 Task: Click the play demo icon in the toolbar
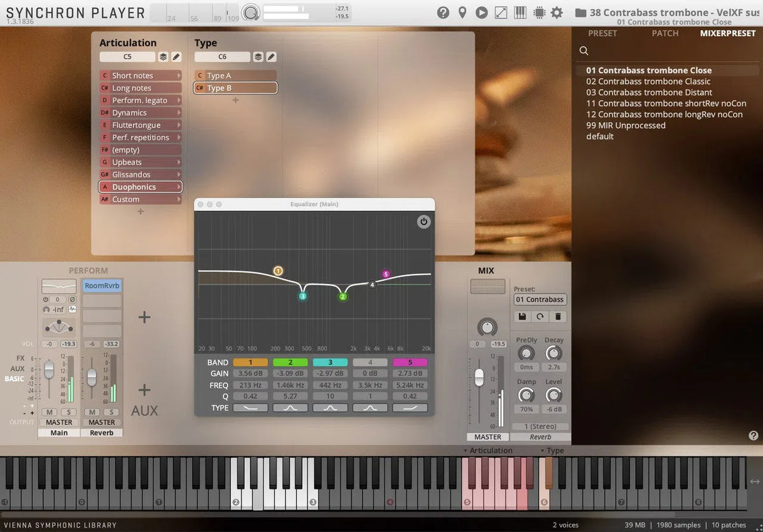[x=481, y=12]
